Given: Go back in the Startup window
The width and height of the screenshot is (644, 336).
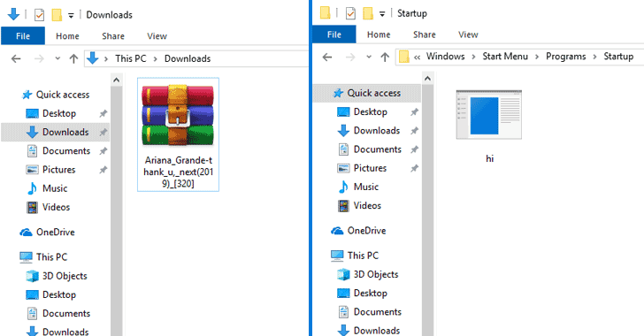Looking at the screenshot, I should [327, 57].
